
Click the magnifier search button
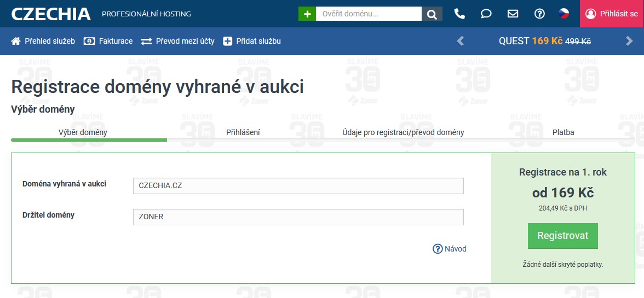[x=432, y=14]
